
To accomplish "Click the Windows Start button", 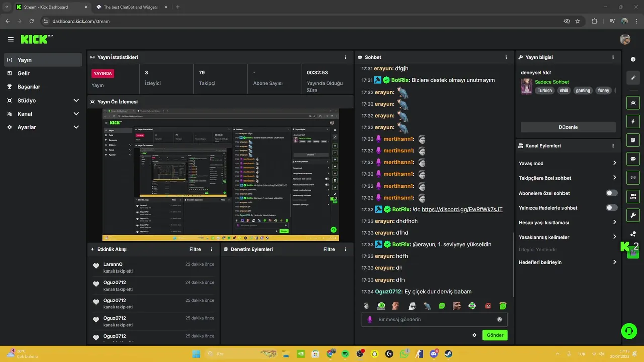I will click(x=196, y=354).
